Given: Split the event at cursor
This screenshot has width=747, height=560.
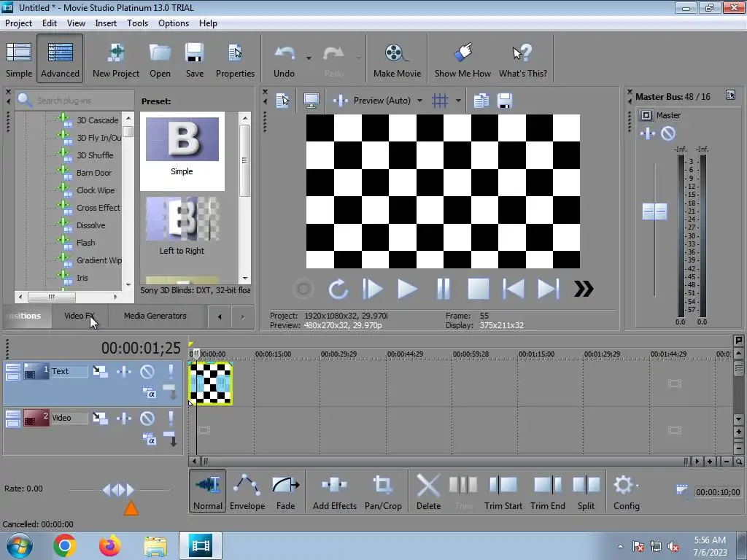Looking at the screenshot, I should coord(586,491).
